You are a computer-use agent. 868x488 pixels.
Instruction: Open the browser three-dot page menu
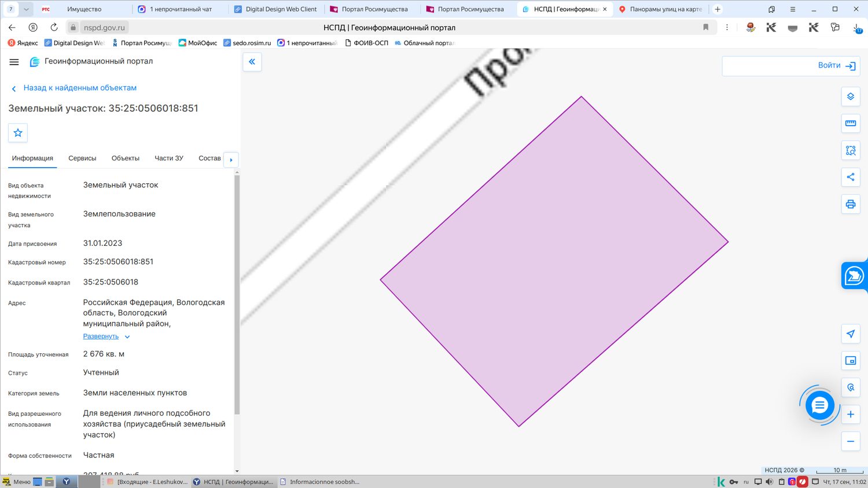click(727, 27)
